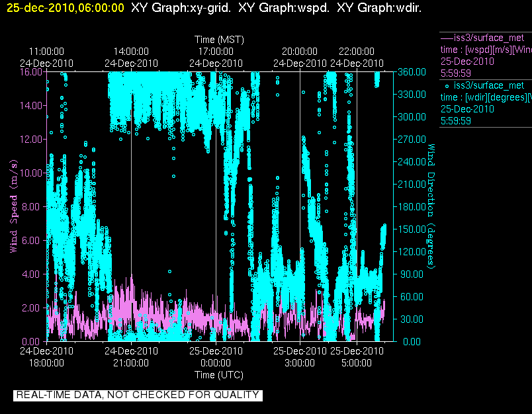Image resolution: width=532 pixels, height=414 pixels.
Task: Click the 3:00:00 UTC tick label
Action: (300, 363)
